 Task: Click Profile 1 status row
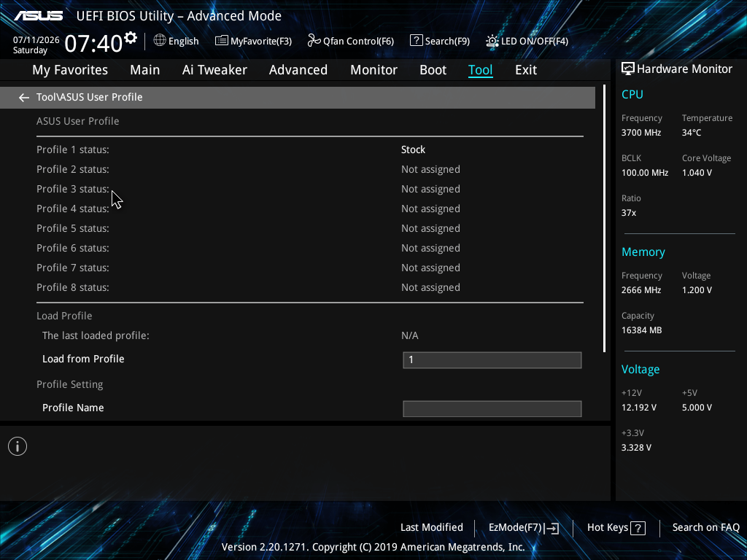coord(309,149)
